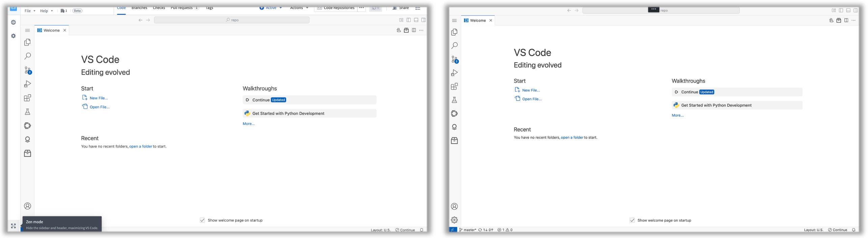This screenshot has width=868, height=238.
Task: Toggle primary sidebar in left window title bar
Action: tap(409, 20)
